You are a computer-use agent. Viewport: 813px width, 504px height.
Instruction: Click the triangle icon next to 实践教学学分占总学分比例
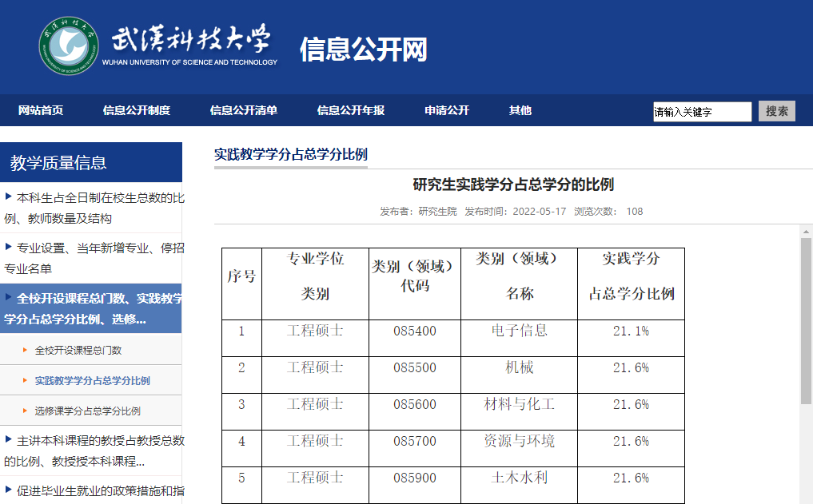click(24, 382)
